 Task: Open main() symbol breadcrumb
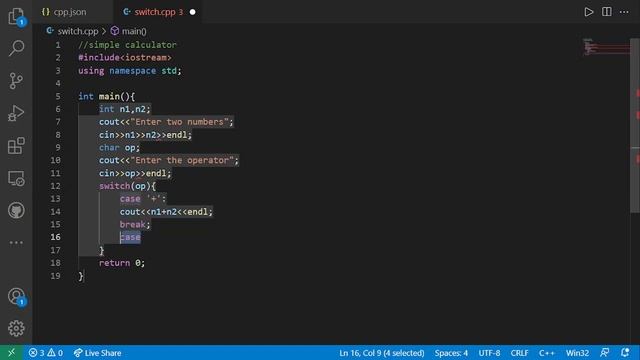(x=129, y=31)
